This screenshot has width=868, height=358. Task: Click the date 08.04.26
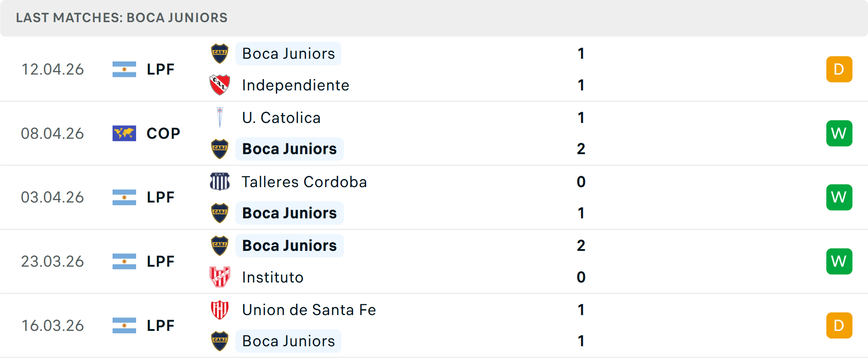coord(52,133)
